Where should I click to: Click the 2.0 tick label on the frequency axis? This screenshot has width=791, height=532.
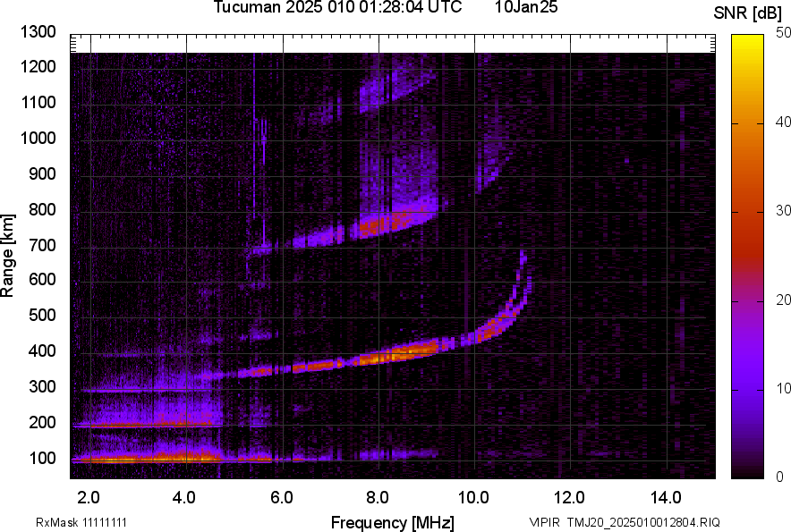point(89,497)
